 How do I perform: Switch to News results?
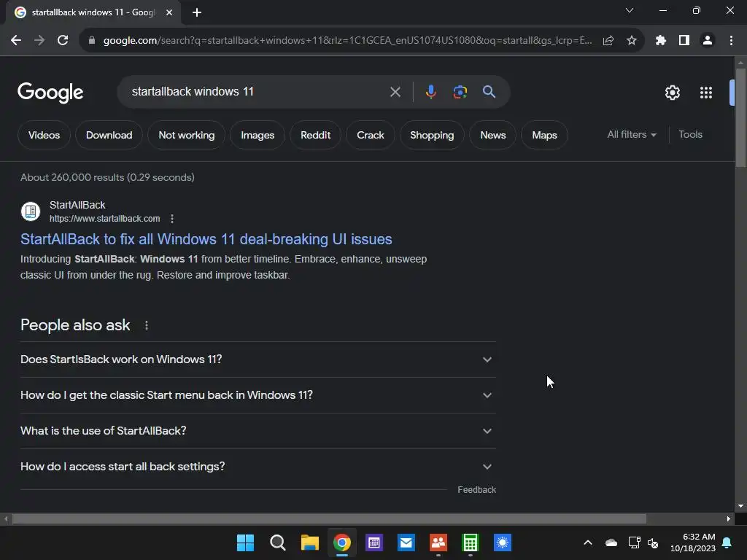tap(492, 135)
